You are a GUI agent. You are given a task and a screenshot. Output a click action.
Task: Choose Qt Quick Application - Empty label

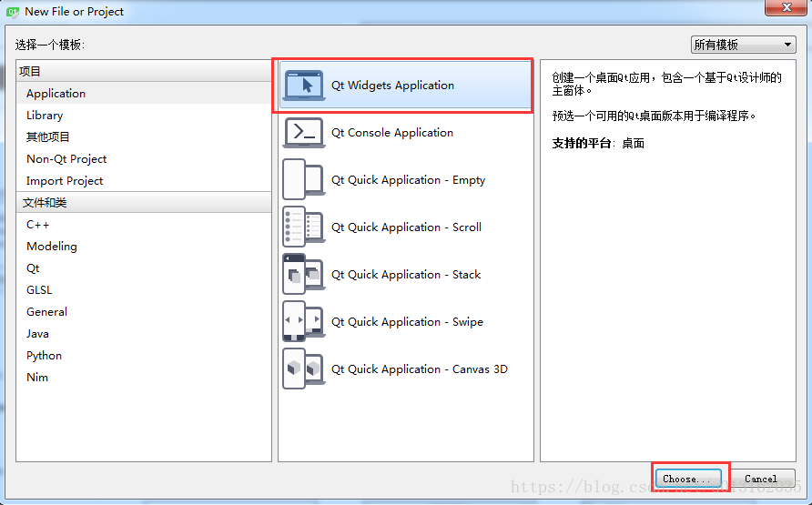click(x=408, y=180)
